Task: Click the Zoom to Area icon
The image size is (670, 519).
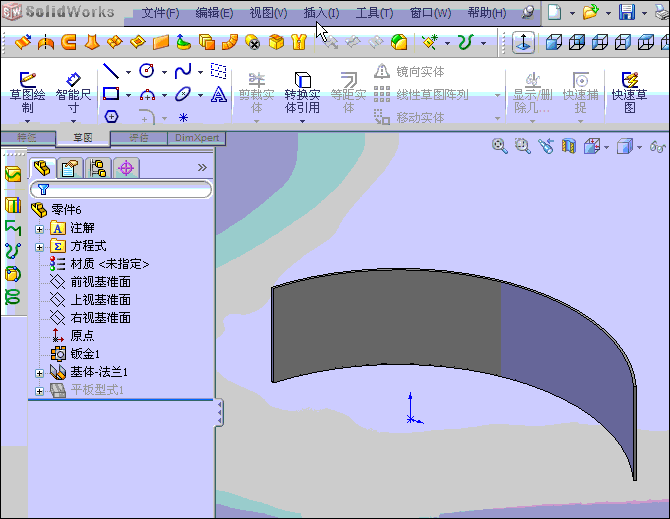Action: [523, 146]
